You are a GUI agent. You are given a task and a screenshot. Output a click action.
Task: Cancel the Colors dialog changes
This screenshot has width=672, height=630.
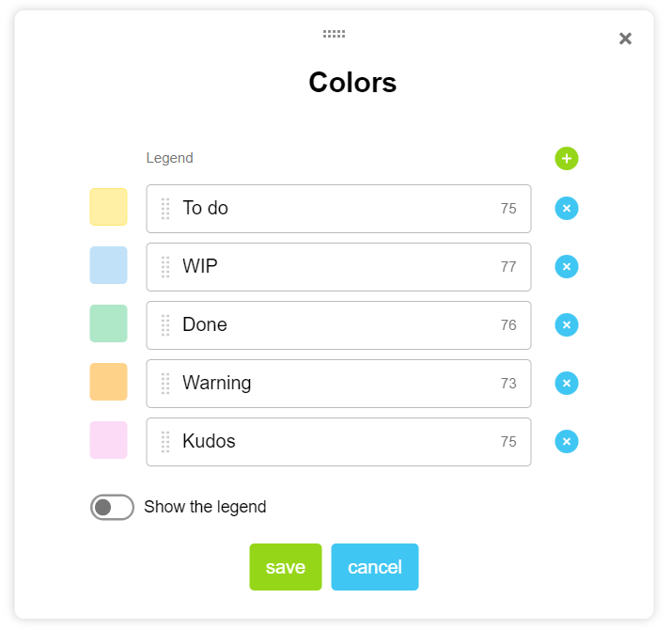point(374,567)
